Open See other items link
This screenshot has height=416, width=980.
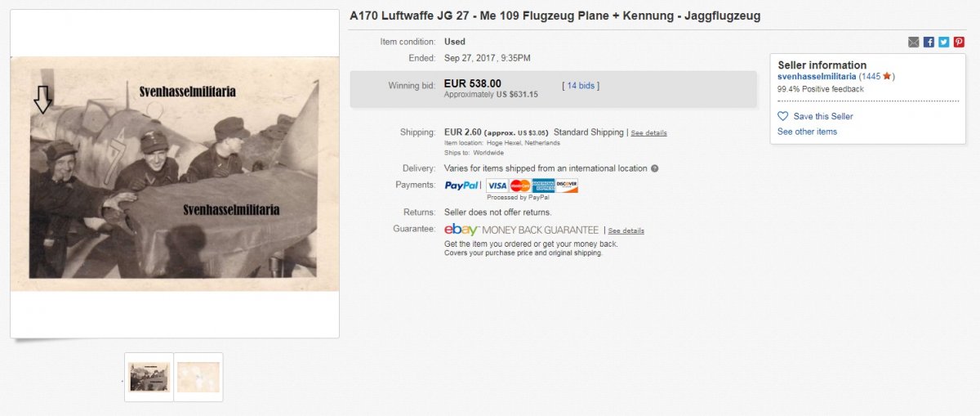click(x=807, y=132)
